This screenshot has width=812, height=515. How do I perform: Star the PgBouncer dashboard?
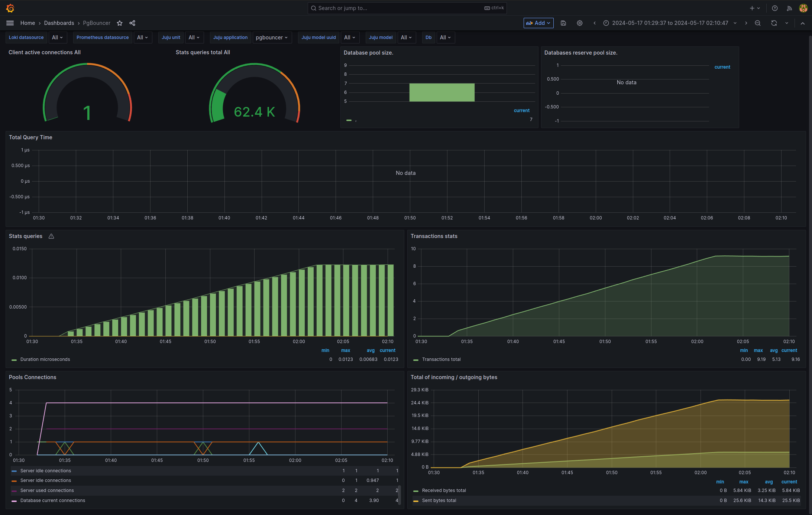click(120, 23)
